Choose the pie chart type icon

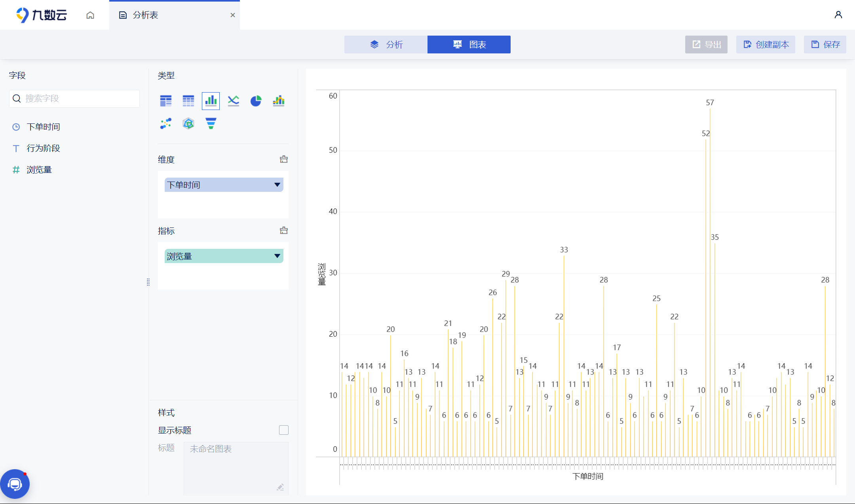click(x=256, y=101)
